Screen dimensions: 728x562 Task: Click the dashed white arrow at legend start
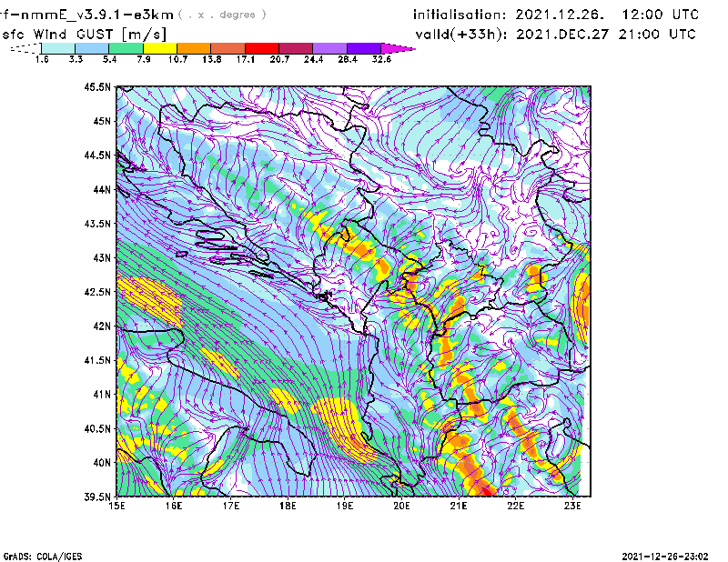pos(25,48)
